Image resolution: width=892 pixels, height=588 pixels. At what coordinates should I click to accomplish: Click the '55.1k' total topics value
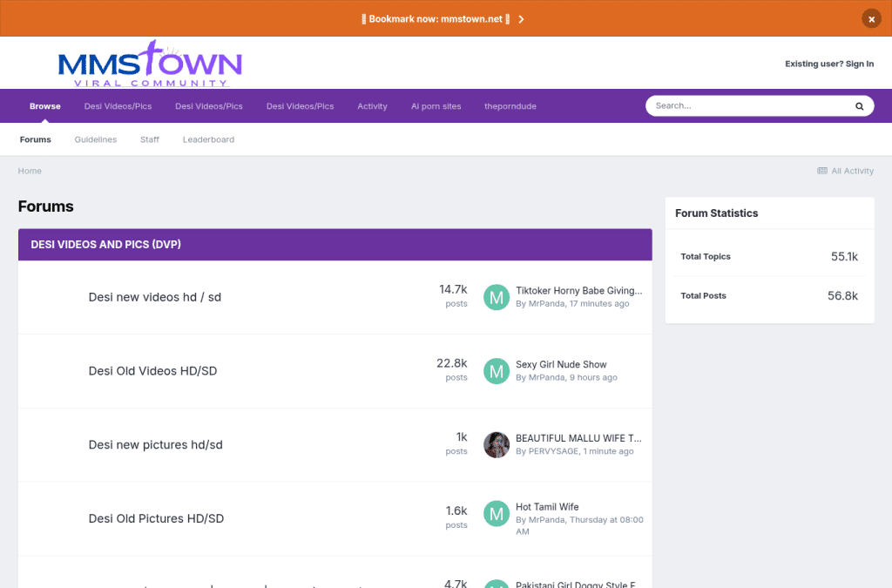click(844, 256)
